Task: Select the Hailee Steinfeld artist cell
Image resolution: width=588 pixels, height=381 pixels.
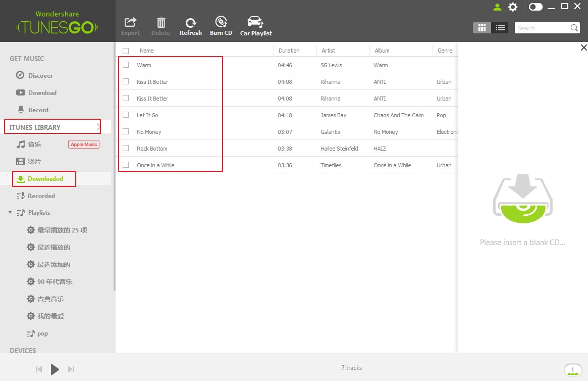Action: pos(339,149)
